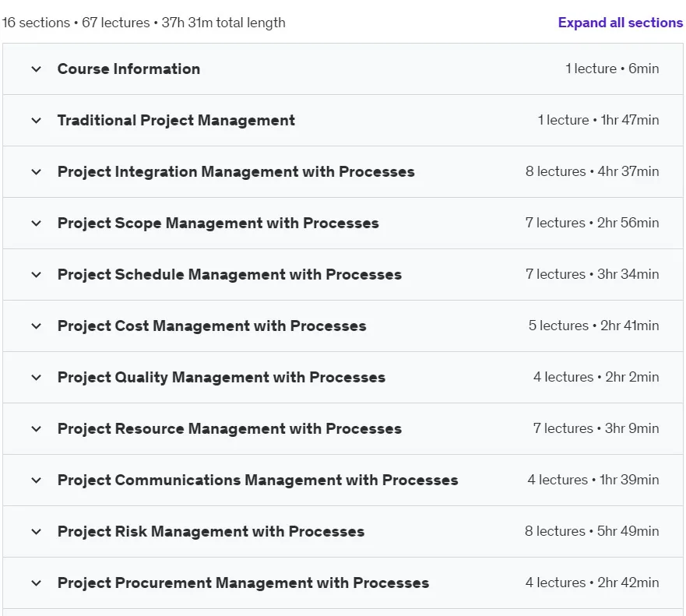686x616 pixels.
Task: Click chevron icon for Project Risk Management
Action: 37,532
